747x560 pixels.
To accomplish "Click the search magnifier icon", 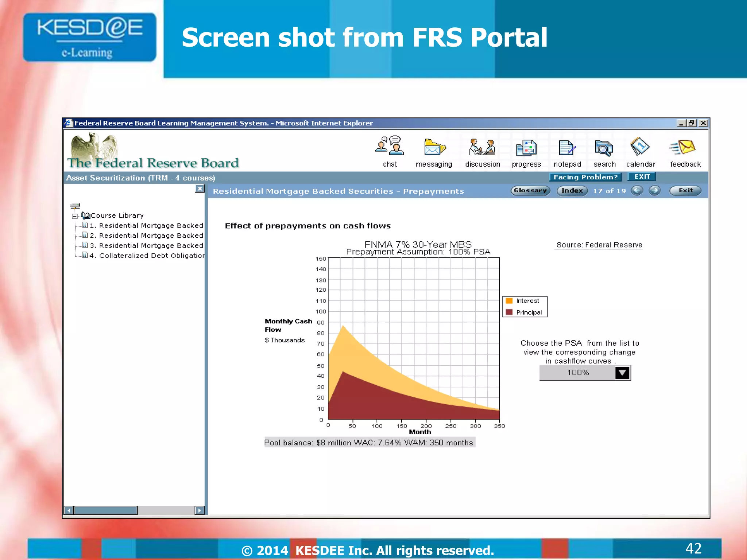I will coord(604,148).
